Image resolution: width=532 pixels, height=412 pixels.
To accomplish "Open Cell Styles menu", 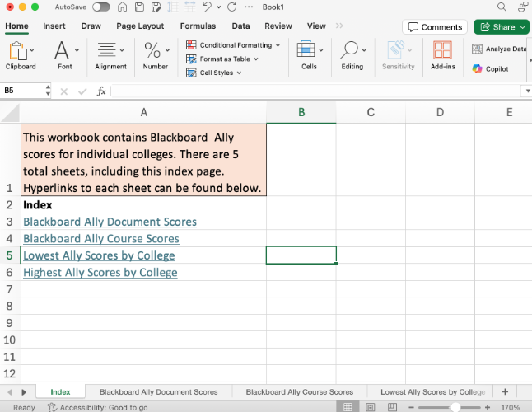I will [x=214, y=73].
